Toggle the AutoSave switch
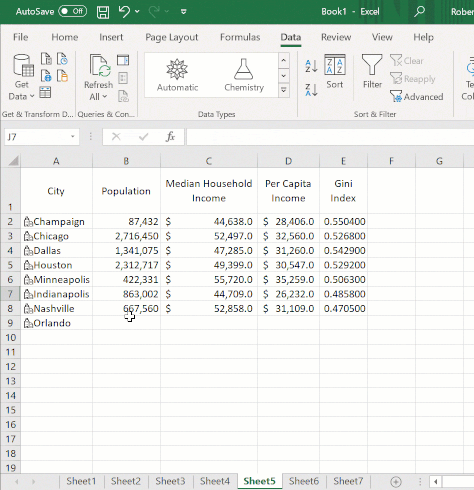Screen dimensions: 474x490 pos(73,11)
